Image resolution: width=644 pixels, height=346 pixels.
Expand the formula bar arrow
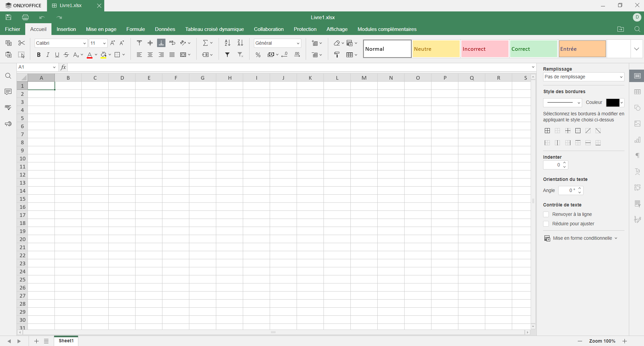coord(533,67)
